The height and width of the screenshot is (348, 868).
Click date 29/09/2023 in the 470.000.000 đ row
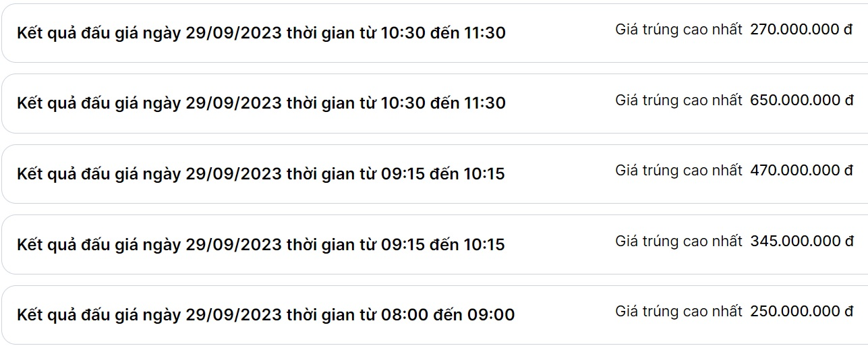pos(233,174)
